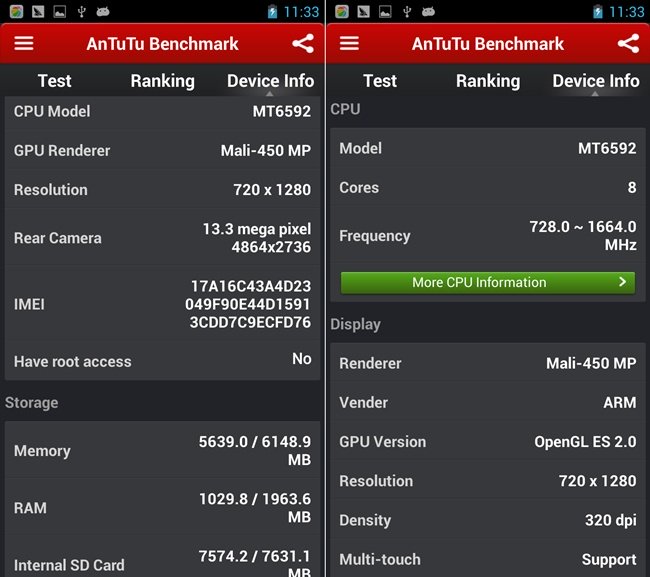The image size is (650, 577).
Task: Tap the Rear Camera row
Action: (x=163, y=238)
